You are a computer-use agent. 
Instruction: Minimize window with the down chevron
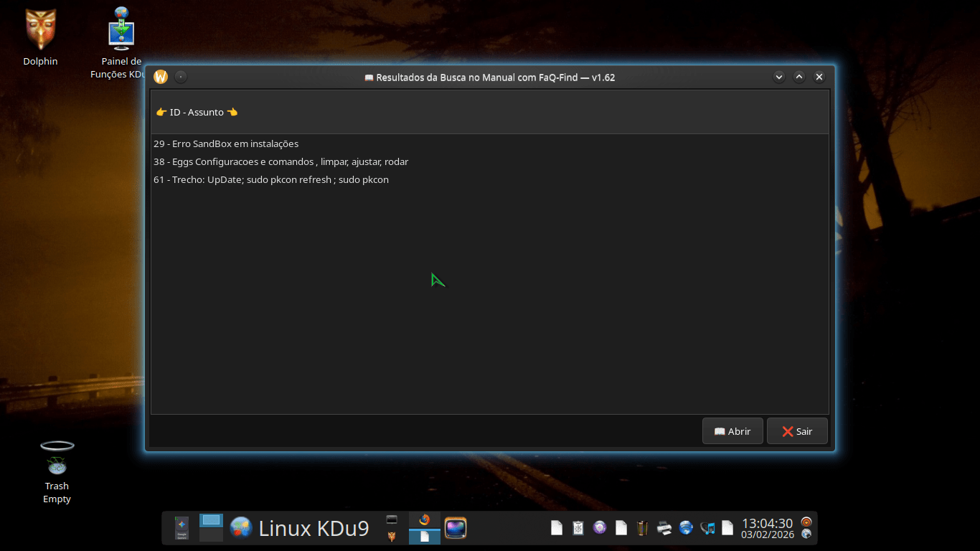779,77
